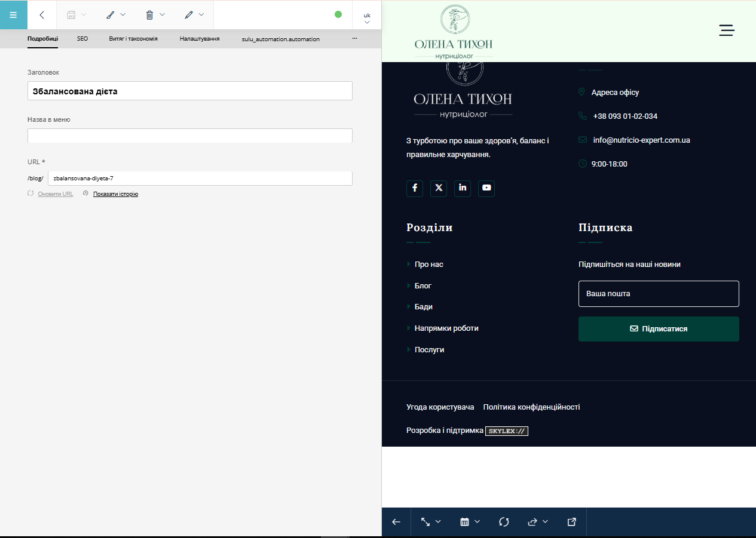The image size is (756, 538).
Task: Open the website's hamburger menu in the preview
Action: [727, 30]
